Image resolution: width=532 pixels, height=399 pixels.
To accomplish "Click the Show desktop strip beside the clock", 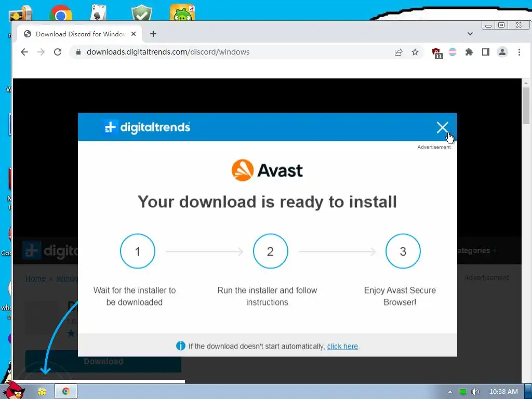I will pyautogui.click(x=528, y=392).
